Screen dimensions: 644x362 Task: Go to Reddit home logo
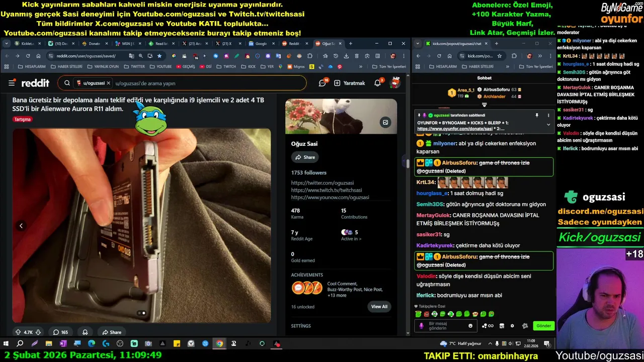coord(35,83)
